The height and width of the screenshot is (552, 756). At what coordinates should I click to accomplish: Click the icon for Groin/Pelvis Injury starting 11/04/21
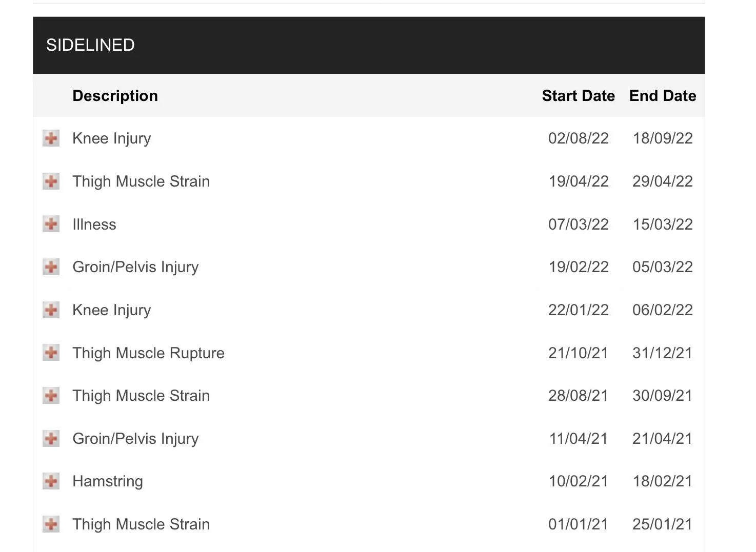51,438
